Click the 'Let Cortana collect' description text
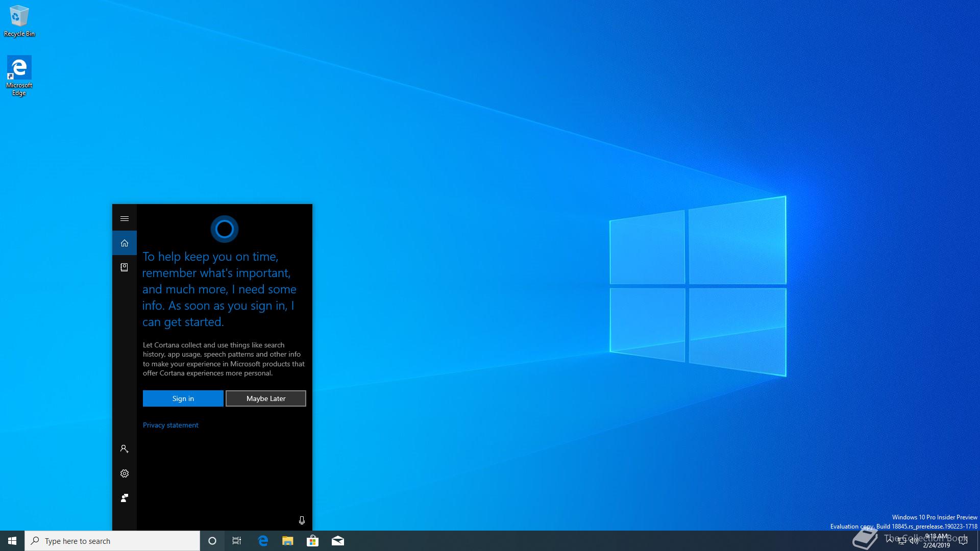The image size is (980, 551). (224, 359)
